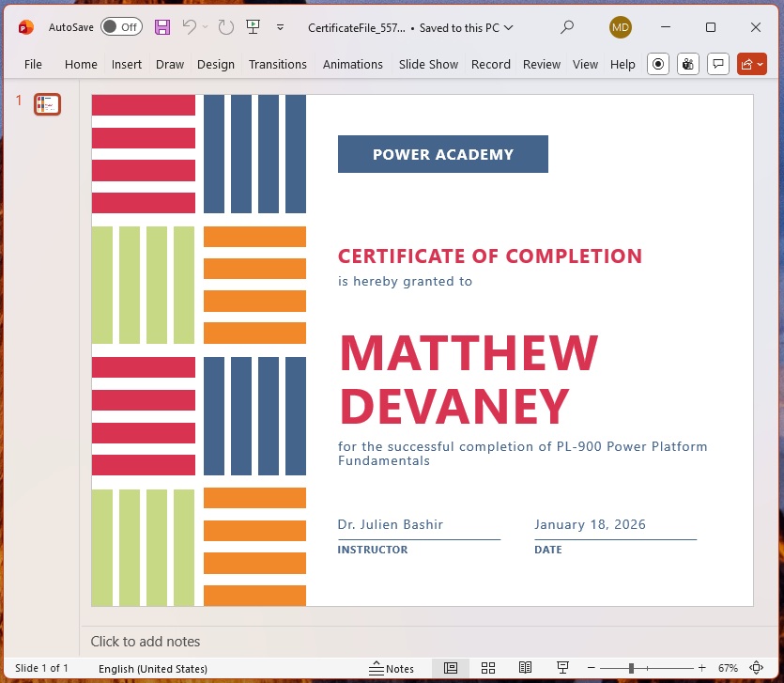
Task: Toggle the Notes pane
Action: [392, 668]
